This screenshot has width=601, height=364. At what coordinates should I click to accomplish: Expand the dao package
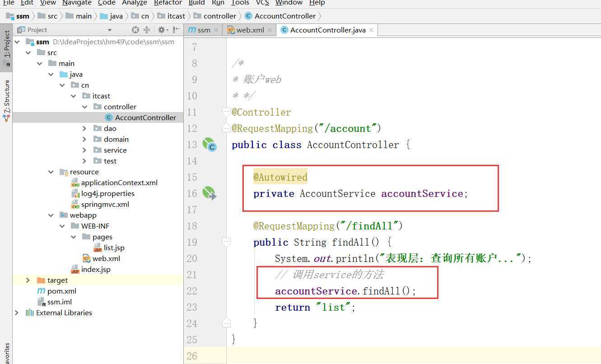[x=84, y=128]
